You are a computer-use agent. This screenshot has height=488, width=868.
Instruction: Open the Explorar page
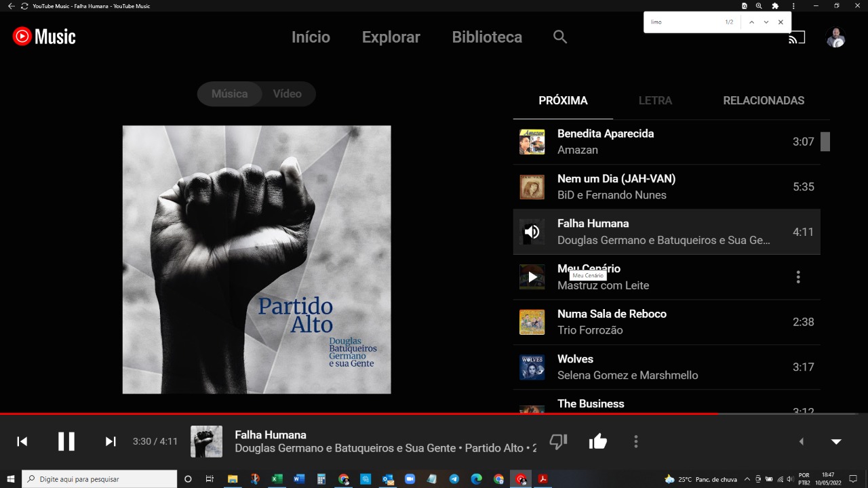[x=391, y=37]
